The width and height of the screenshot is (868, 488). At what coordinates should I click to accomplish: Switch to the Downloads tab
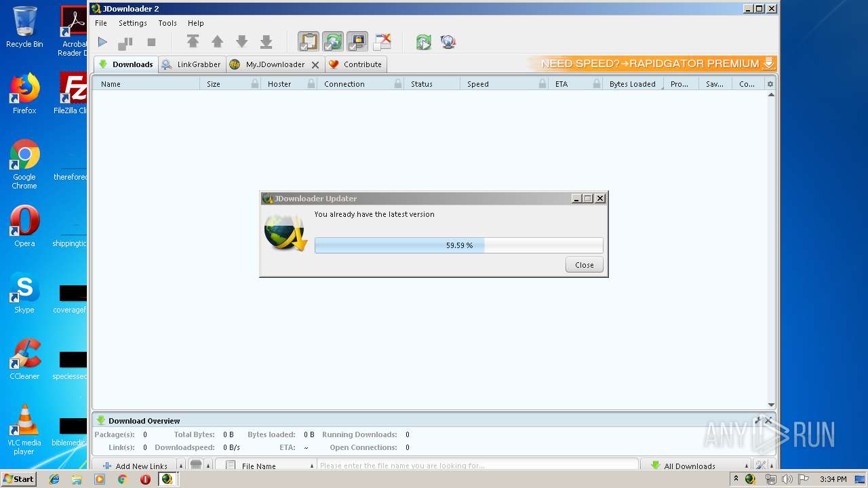(126, 64)
